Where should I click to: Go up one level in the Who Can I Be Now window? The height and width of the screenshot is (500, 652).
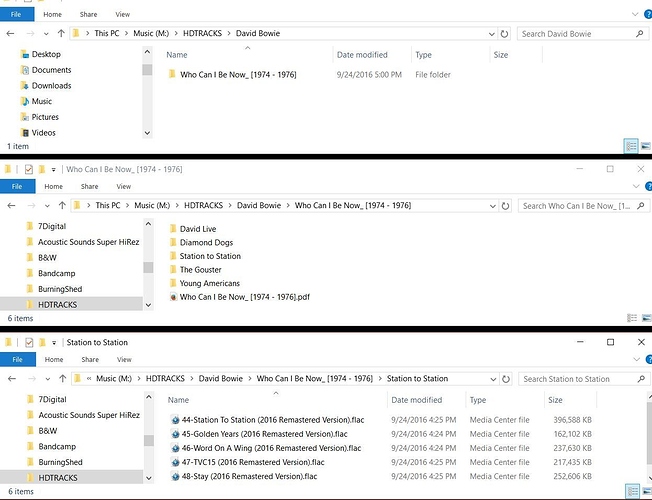(x=62, y=205)
